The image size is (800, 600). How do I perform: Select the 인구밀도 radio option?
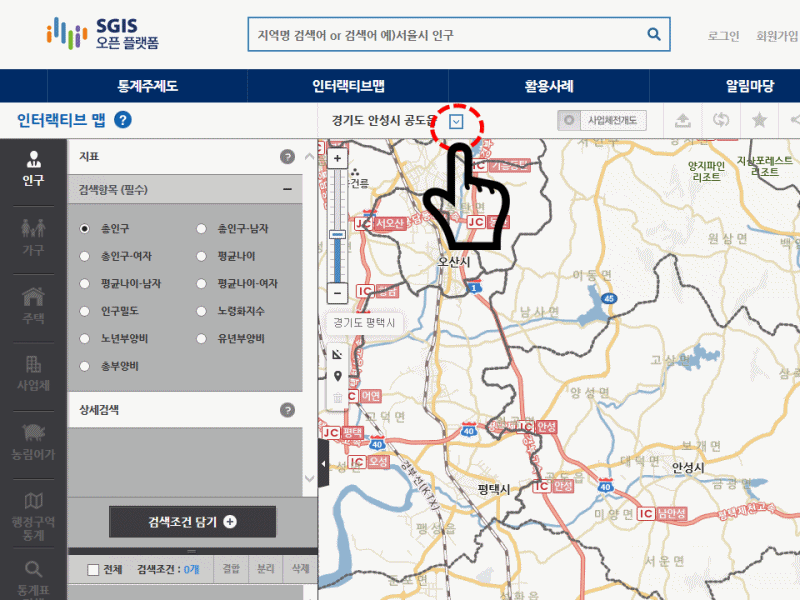[86, 311]
